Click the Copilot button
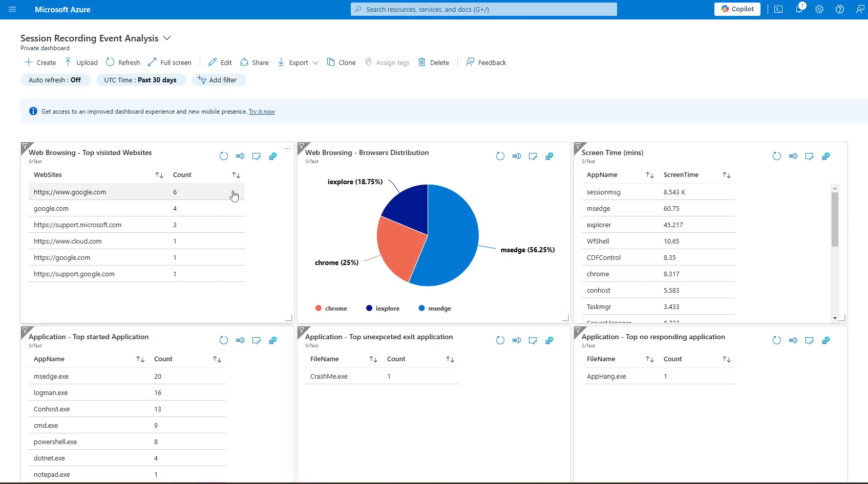This screenshot has height=484, width=868. (737, 9)
